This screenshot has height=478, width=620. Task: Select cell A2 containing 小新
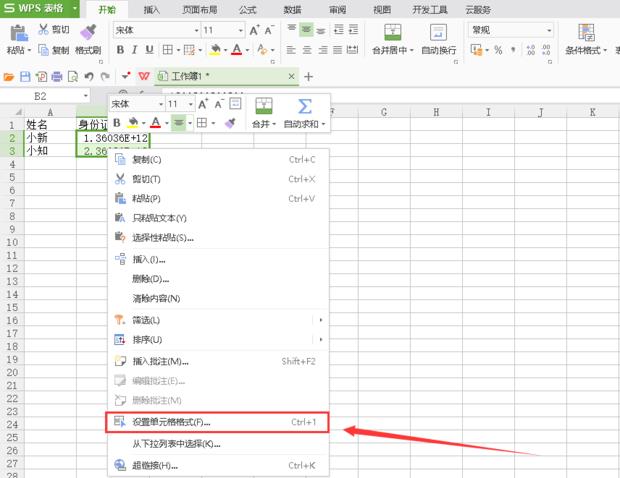[x=50, y=138]
